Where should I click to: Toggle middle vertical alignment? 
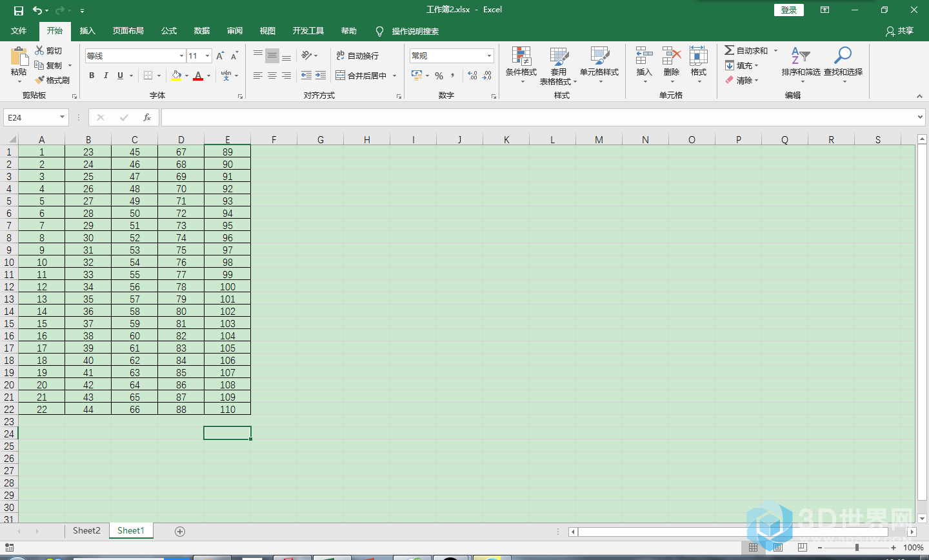(x=272, y=55)
